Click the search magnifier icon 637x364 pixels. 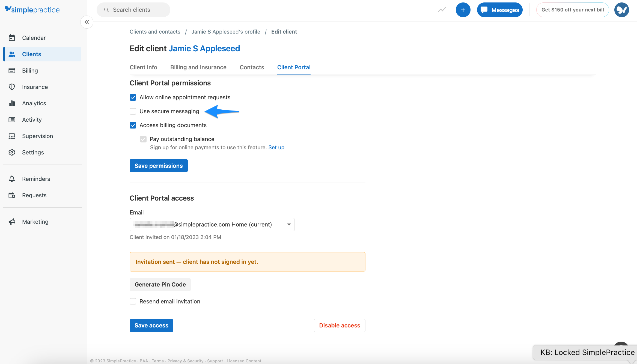[x=106, y=10]
